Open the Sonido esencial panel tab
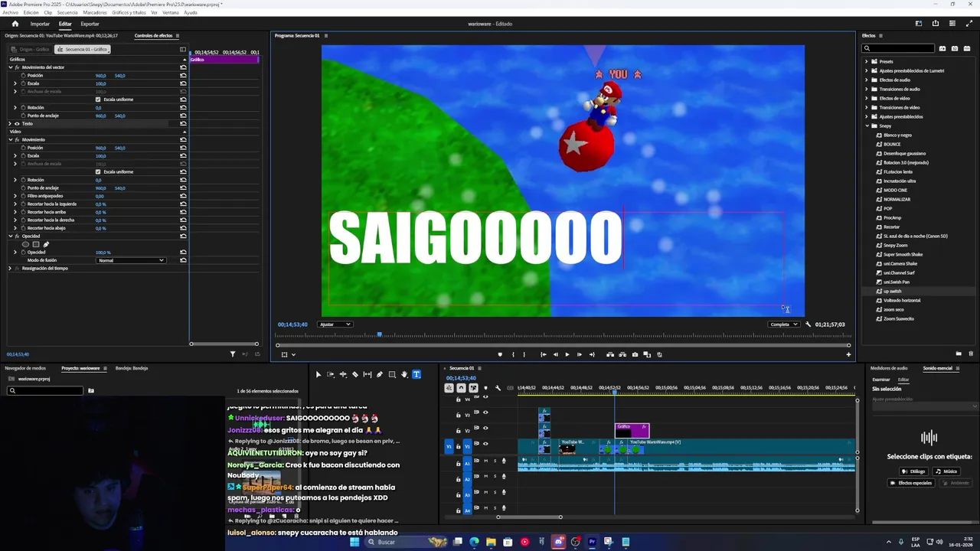Screen dimensions: 980x551 [937, 368]
